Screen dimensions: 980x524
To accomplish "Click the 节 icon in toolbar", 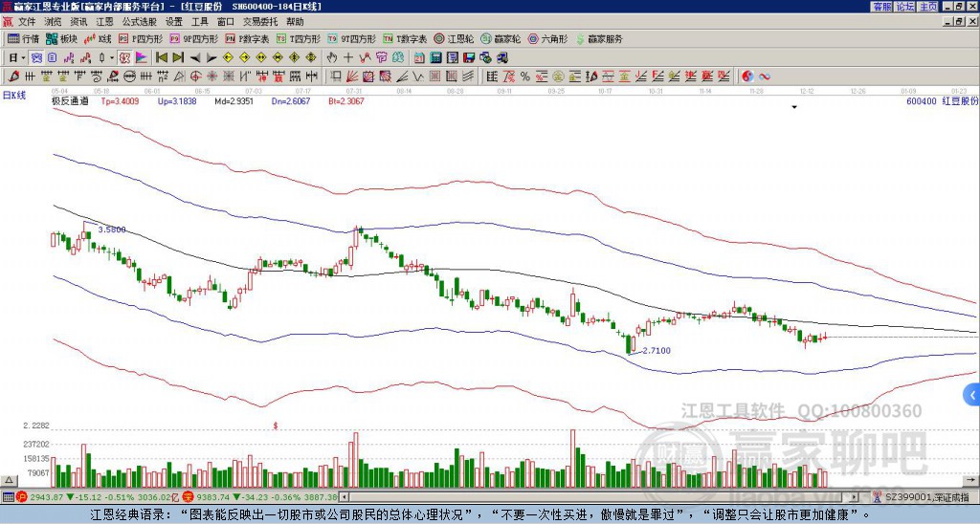I will click(381, 58).
